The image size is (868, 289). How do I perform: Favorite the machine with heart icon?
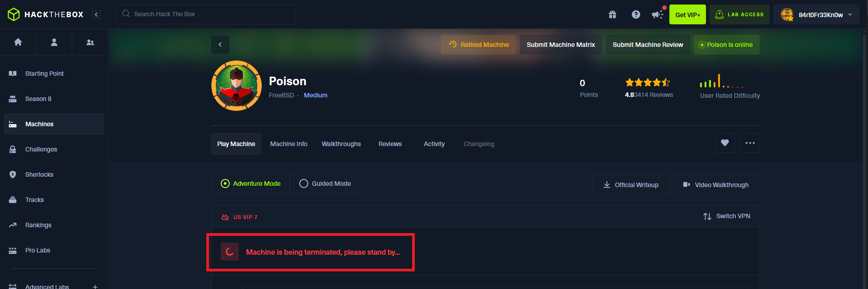tap(725, 143)
